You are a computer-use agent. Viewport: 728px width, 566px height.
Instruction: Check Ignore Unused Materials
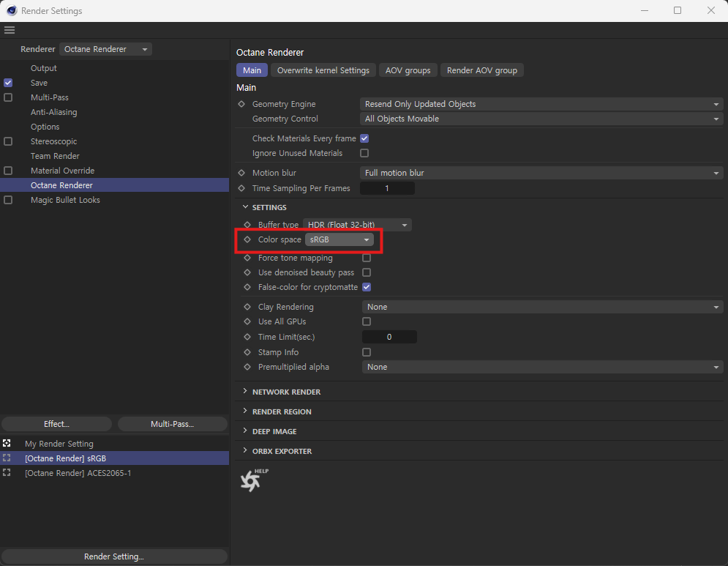[x=364, y=153]
